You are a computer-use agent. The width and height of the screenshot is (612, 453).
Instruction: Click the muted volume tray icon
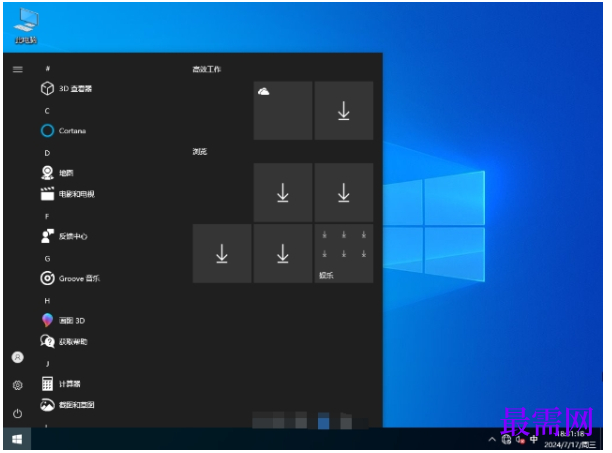[x=520, y=440]
